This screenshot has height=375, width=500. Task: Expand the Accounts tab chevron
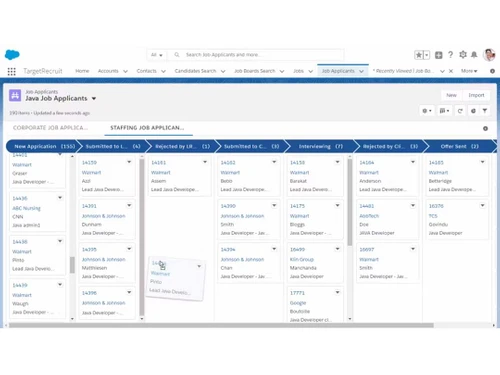[125, 71]
